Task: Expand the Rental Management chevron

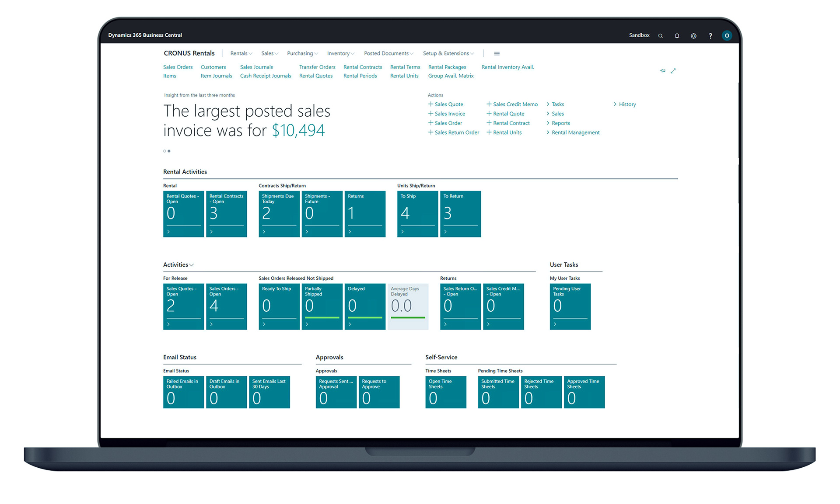Action: (x=548, y=132)
